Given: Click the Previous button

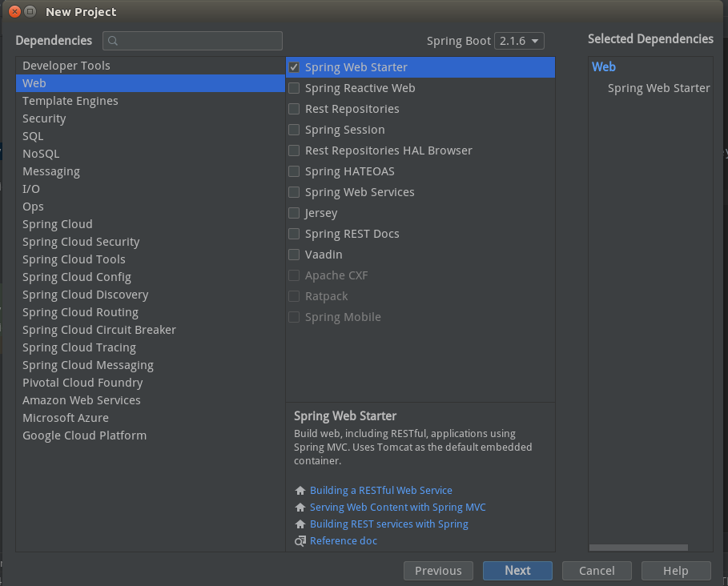Looking at the screenshot, I should [x=438, y=571].
